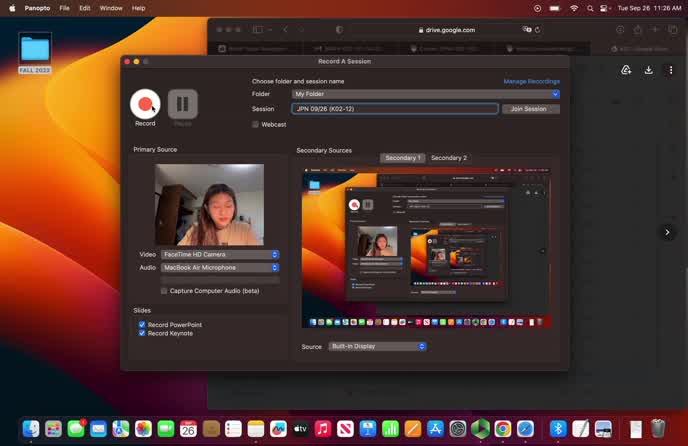Enable the Webcast checkbox

coord(256,124)
